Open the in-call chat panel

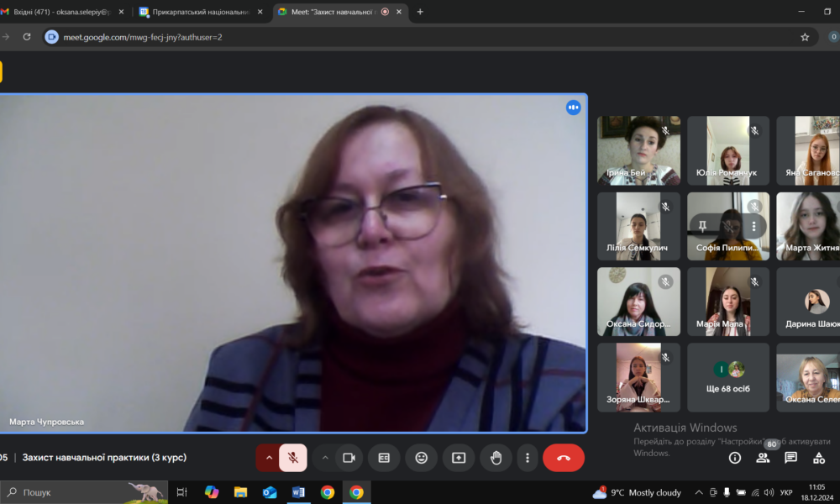tap(790, 458)
